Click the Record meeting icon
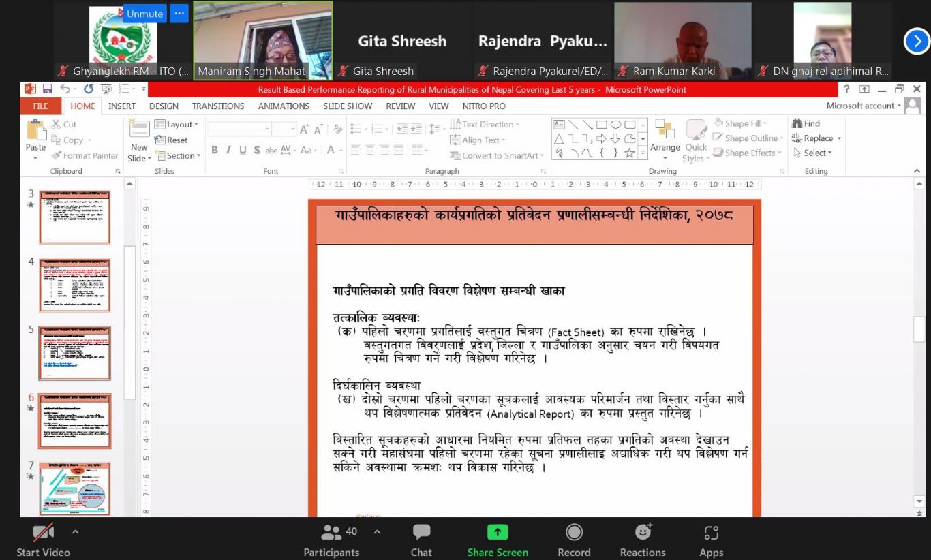This screenshot has height=560, width=931. 574,533
